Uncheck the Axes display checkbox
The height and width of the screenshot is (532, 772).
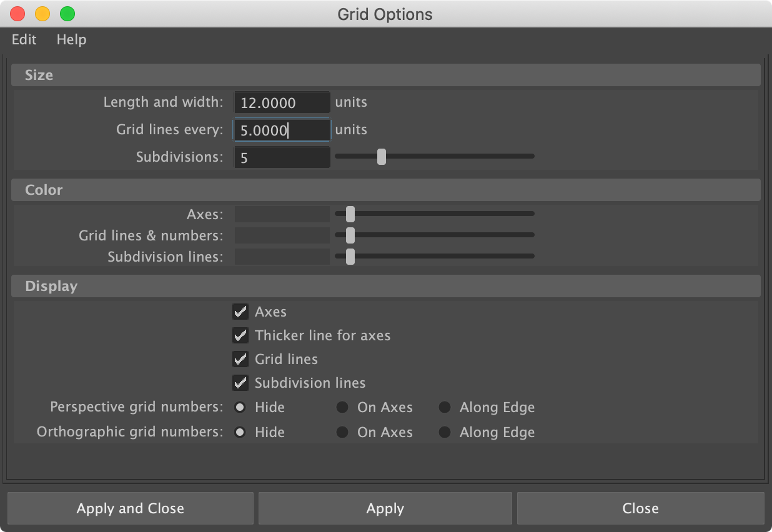[x=240, y=312]
